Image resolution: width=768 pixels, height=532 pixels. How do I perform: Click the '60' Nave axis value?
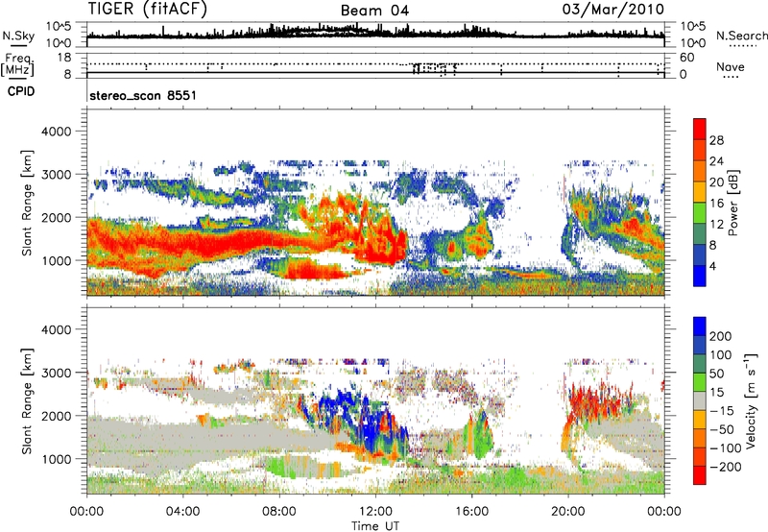[x=686, y=58]
